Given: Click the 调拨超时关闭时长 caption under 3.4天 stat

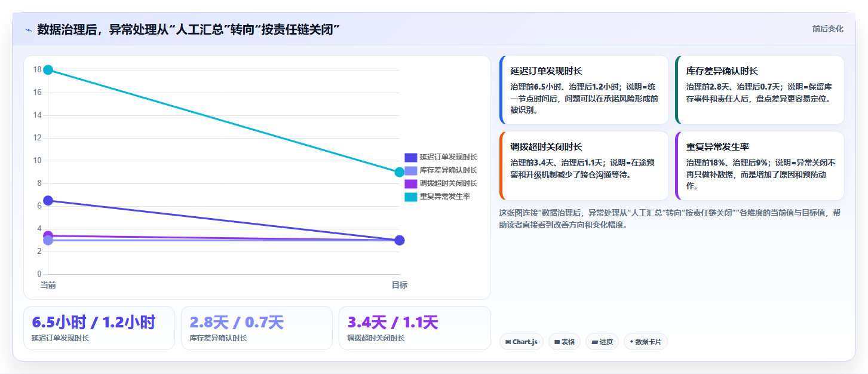Looking at the screenshot, I should tap(376, 338).
